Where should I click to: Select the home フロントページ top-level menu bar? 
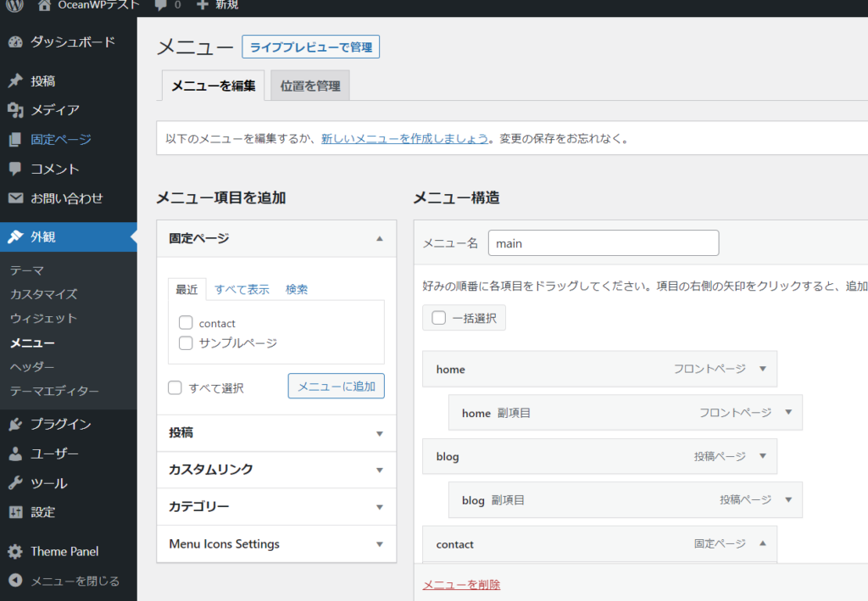click(599, 369)
